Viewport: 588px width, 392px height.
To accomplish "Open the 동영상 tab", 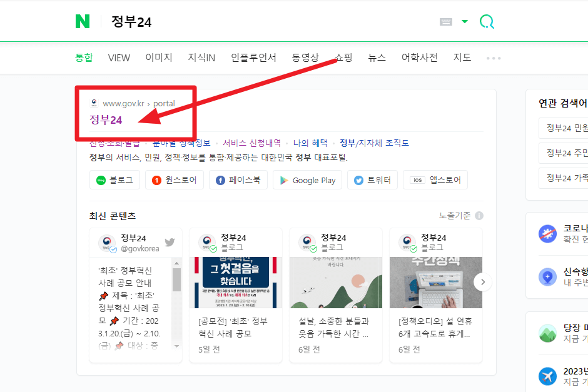I will point(305,58).
